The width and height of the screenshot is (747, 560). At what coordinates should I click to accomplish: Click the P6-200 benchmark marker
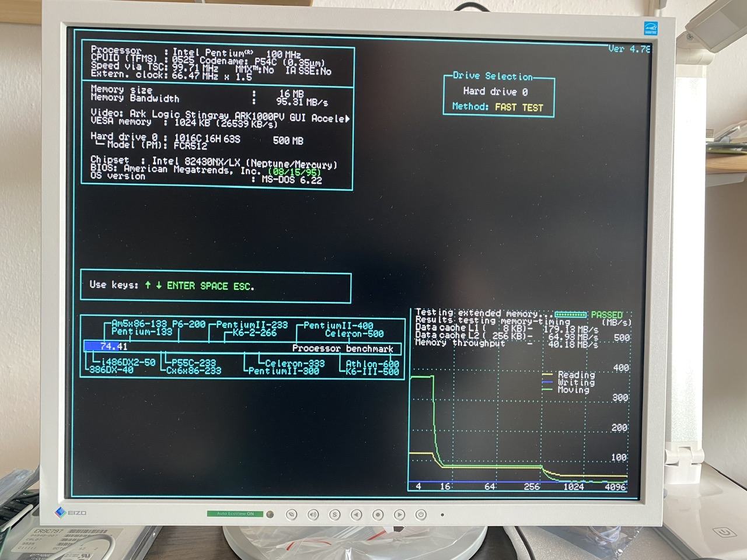click(x=189, y=324)
